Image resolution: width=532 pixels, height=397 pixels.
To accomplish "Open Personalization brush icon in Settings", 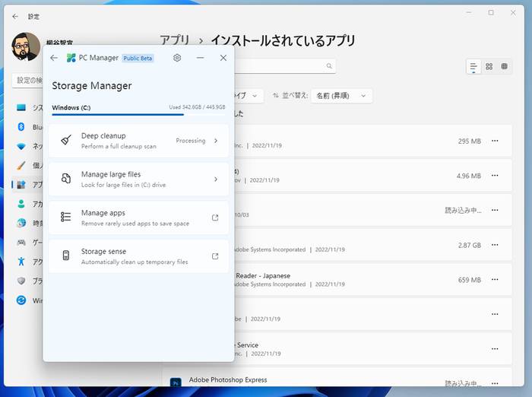I will (x=21, y=166).
